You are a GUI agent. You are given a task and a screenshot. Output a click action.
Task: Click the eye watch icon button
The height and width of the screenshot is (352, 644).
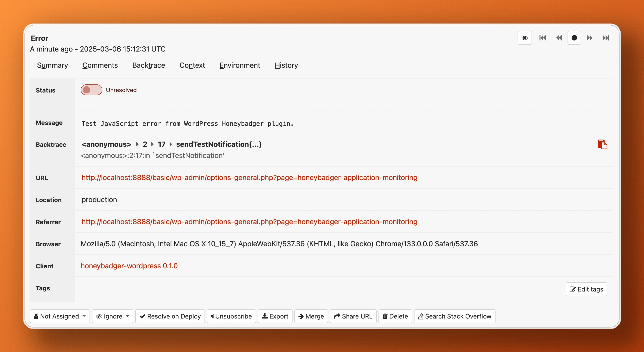(524, 38)
